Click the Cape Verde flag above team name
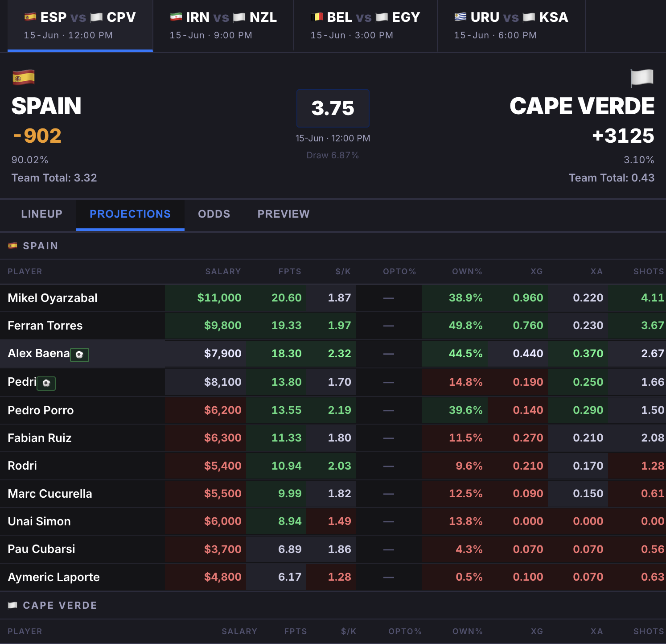666x644 pixels. coord(642,78)
